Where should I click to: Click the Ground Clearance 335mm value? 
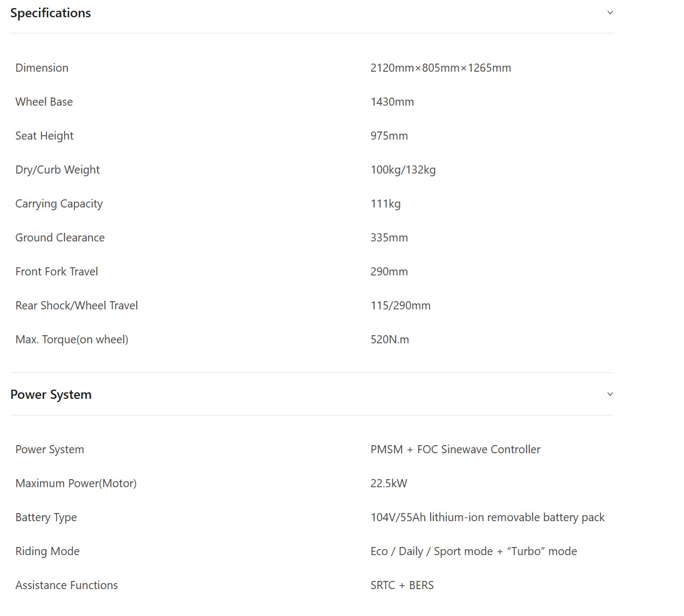[389, 238]
